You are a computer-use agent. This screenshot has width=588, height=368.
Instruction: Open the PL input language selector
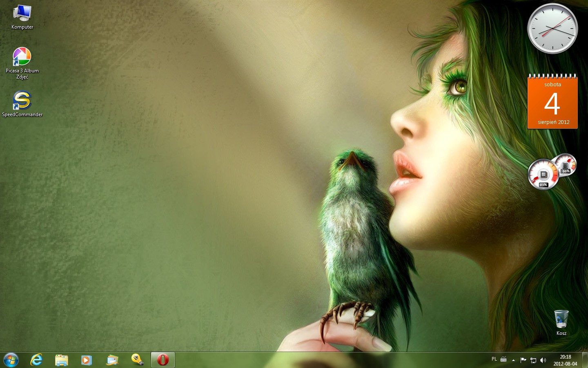coord(494,359)
